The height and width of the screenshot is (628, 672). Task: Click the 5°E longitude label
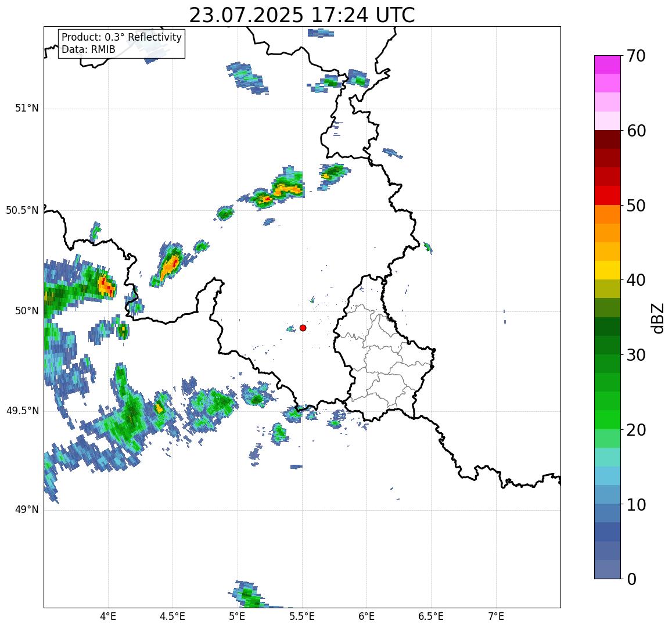coord(238,616)
